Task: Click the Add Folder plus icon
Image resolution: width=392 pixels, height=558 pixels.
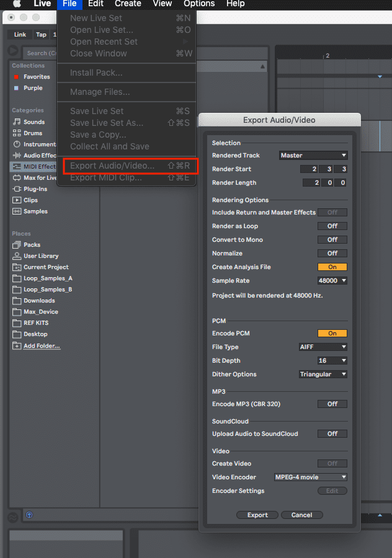Action: [x=17, y=345]
